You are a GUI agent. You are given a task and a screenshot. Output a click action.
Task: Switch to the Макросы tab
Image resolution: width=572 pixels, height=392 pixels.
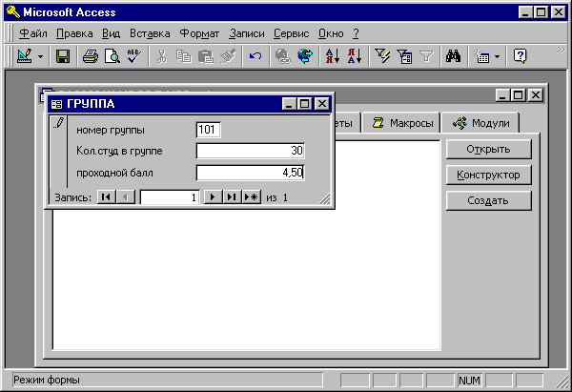[402, 123]
